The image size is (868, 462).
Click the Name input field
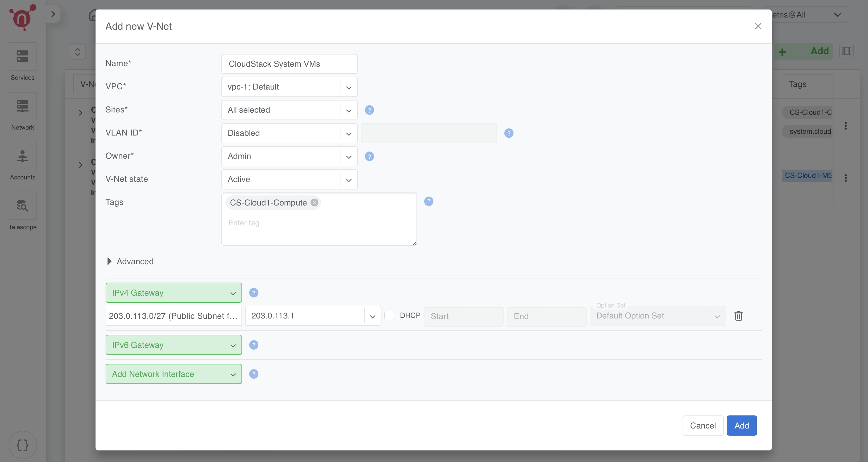click(289, 64)
